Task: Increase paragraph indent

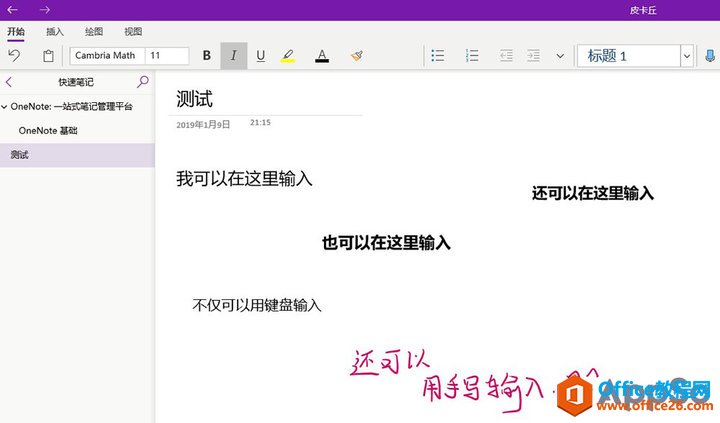Action: tap(534, 56)
